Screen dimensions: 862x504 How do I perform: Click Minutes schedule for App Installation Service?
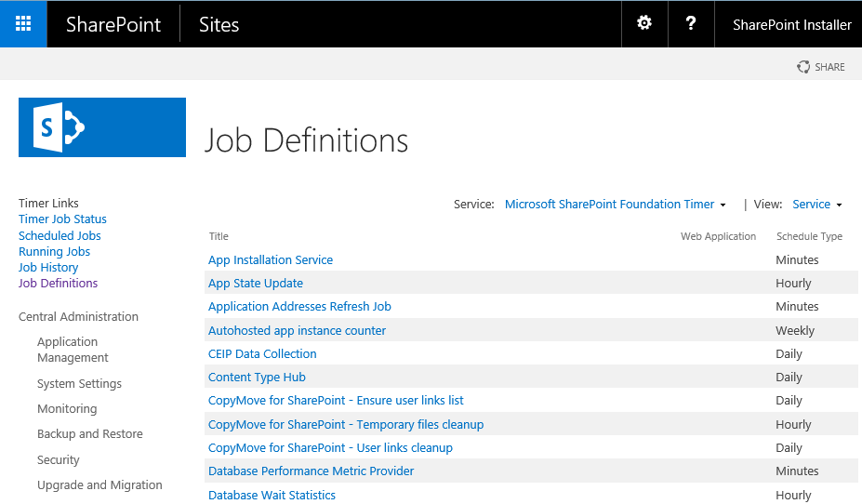point(797,260)
